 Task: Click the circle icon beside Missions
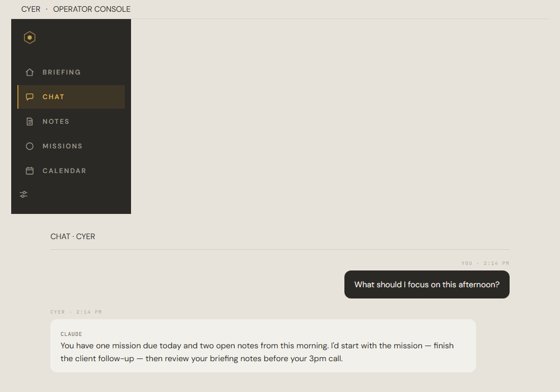coord(30,146)
